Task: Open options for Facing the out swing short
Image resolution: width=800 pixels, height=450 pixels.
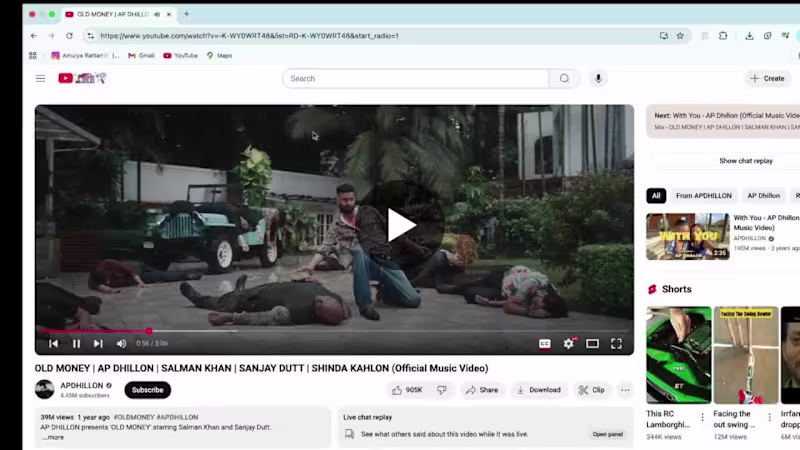Action: [769, 417]
